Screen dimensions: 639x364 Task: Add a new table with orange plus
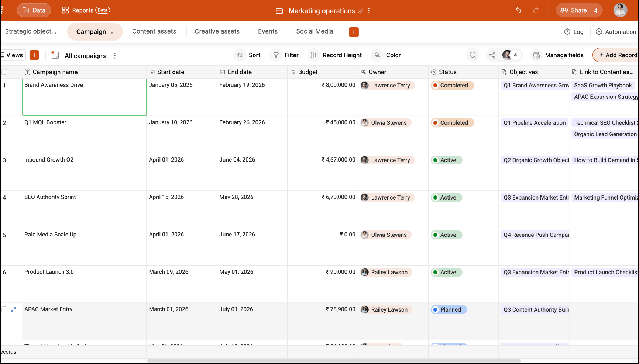354,32
